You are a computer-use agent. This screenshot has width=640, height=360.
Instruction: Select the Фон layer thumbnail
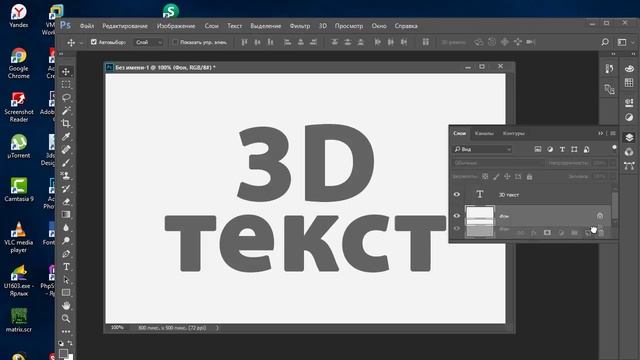click(480, 215)
